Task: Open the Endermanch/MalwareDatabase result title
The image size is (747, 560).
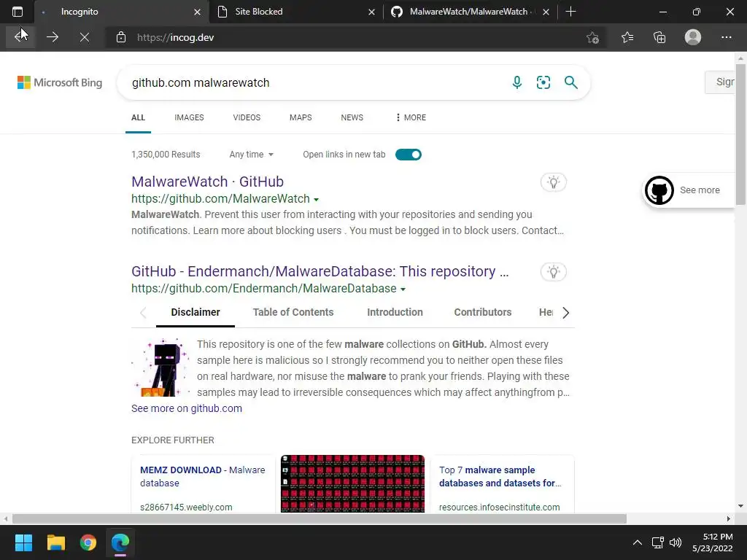Action: (320, 271)
